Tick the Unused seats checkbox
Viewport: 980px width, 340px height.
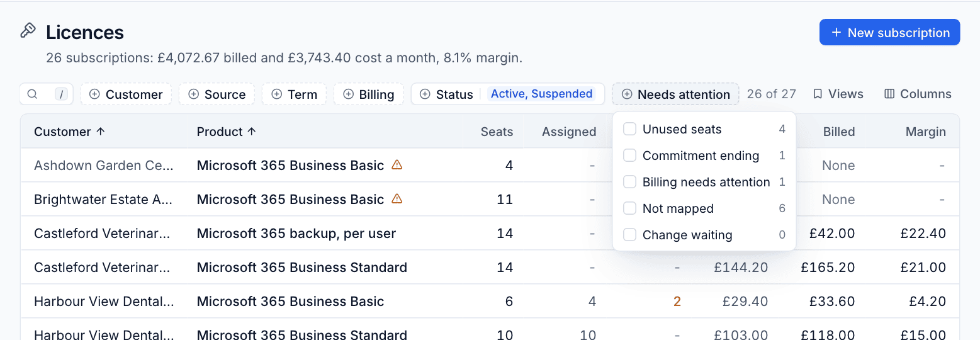[x=629, y=129]
